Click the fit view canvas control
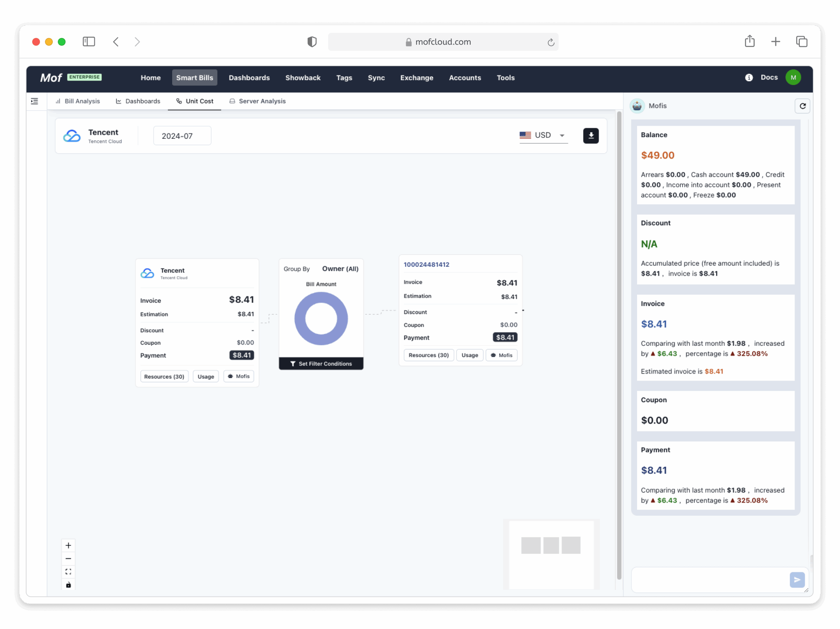 (x=68, y=571)
